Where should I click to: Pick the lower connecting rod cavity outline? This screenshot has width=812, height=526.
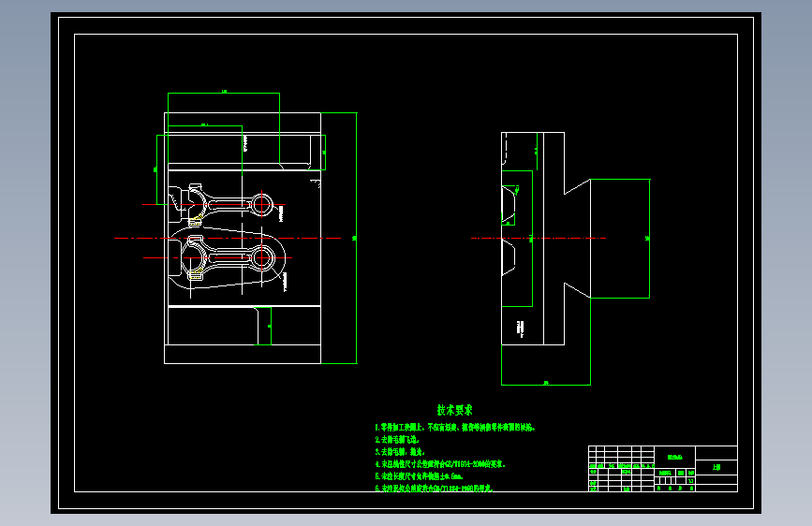point(228,257)
